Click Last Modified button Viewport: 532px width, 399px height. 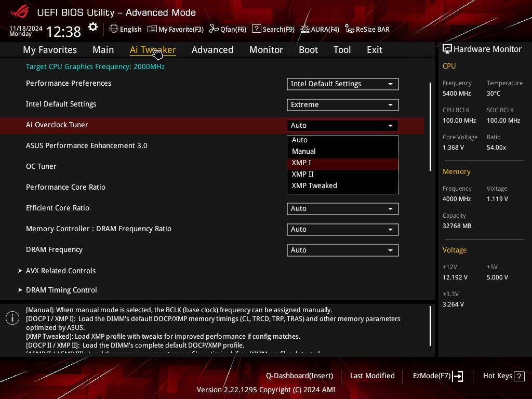[x=372, y=376]
